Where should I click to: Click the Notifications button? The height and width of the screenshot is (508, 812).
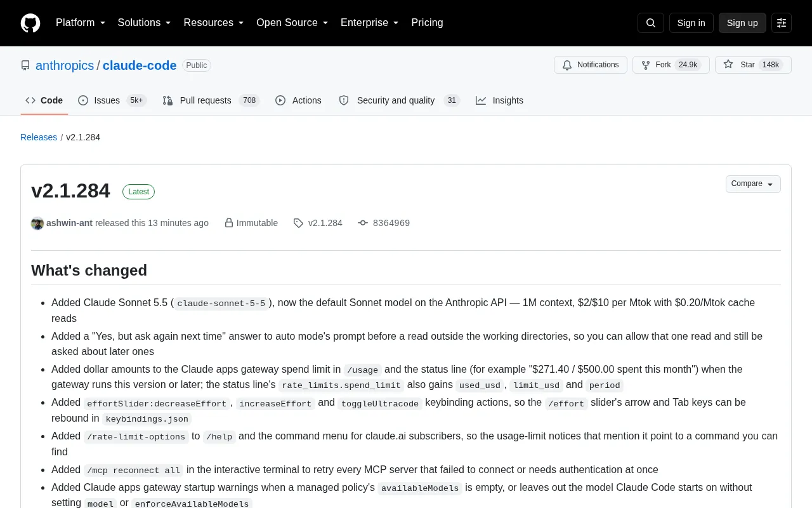click(x=591, y=65)
